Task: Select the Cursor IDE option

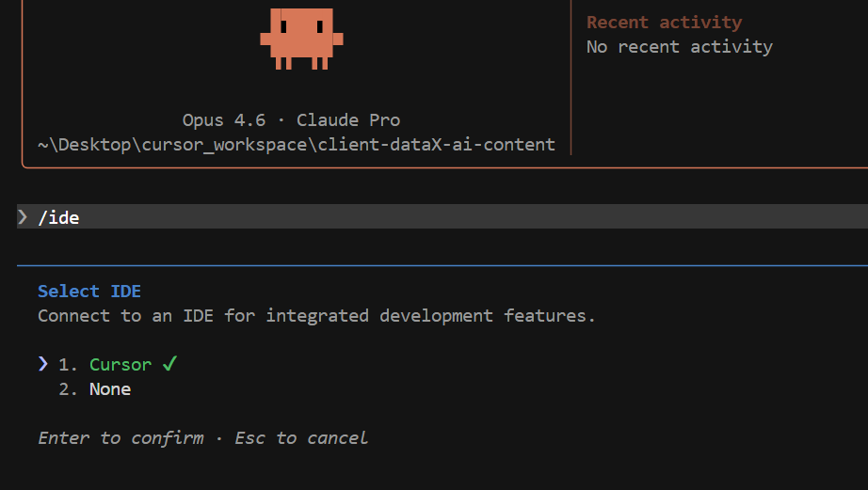Action: pos(120,364)
